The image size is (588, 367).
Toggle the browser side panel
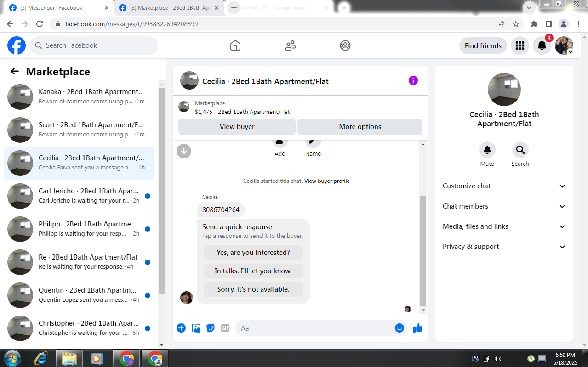[x=548, y=24]
